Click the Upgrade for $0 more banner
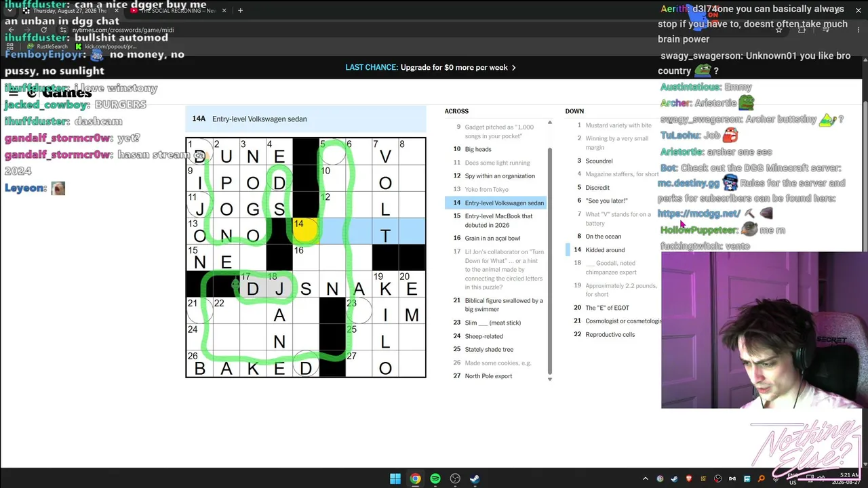Screen dimensions: 868x488 [x=431, y=68]
